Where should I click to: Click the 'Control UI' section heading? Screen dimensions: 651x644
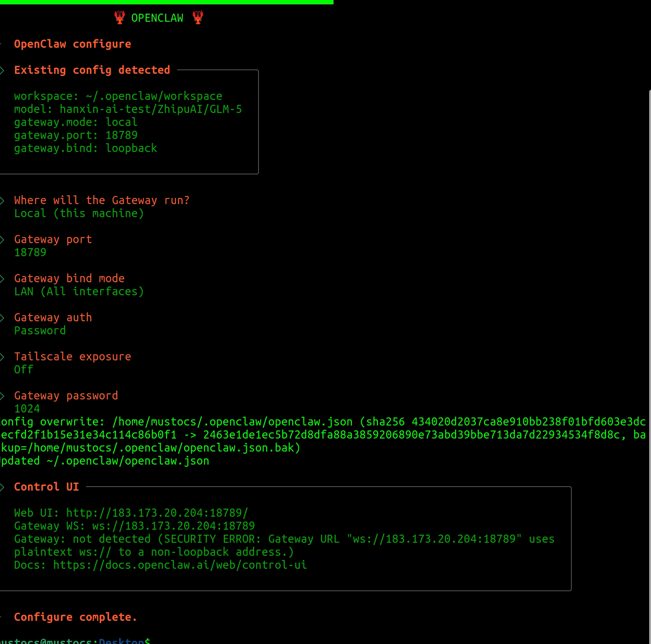pyautogui.click(x=46, y=487)
